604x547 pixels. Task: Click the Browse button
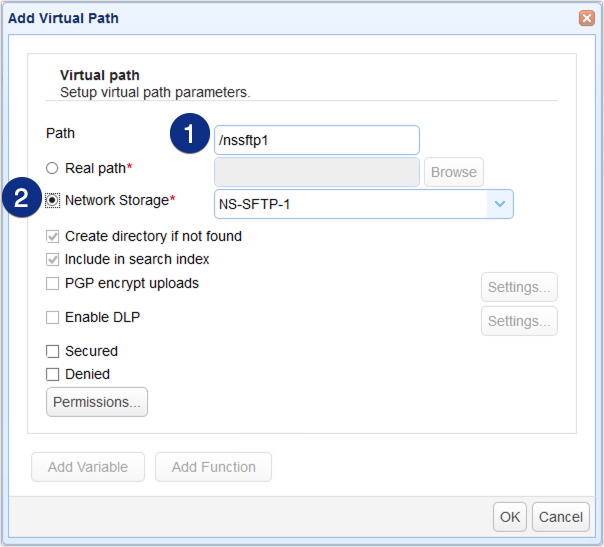tap(453, 172)
